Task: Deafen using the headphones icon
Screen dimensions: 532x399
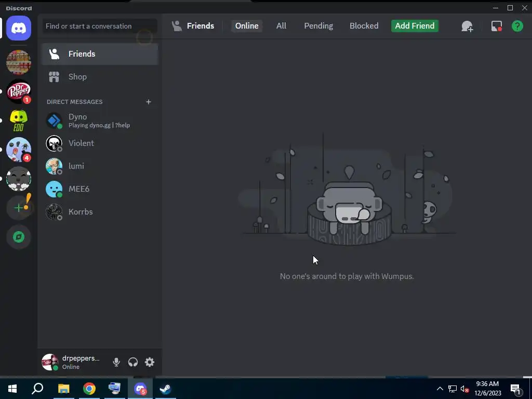Action: coord(133,362)
